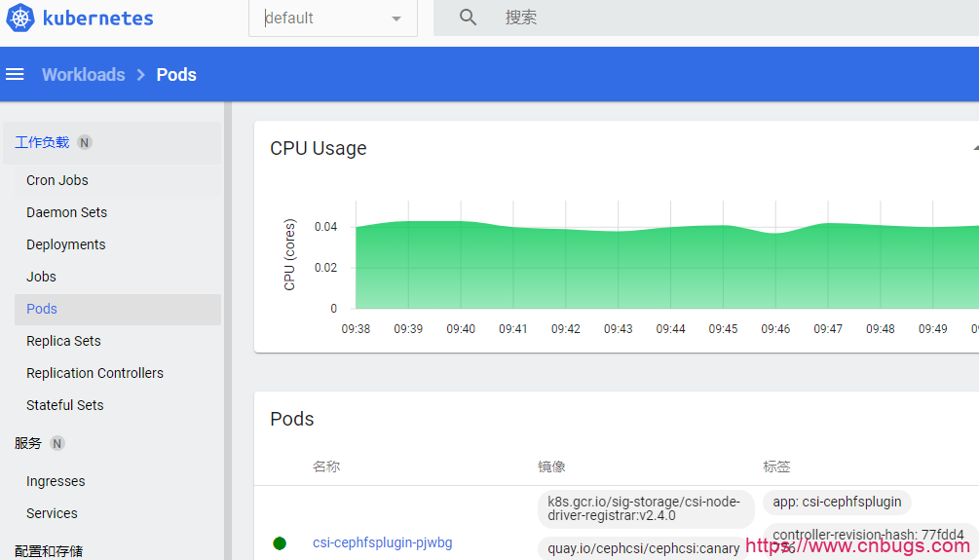Click the Workloads breadcrumb link
The image size is (979, 560).
83,75
